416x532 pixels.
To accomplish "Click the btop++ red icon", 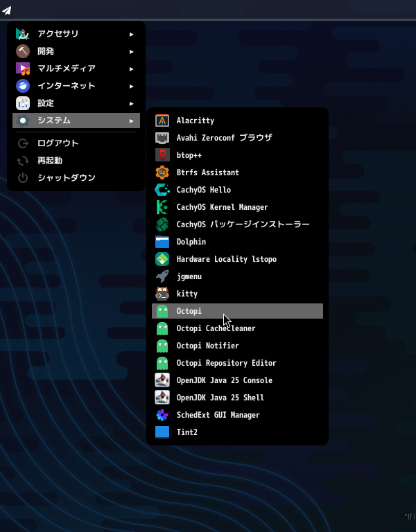I will pos(162,155).
